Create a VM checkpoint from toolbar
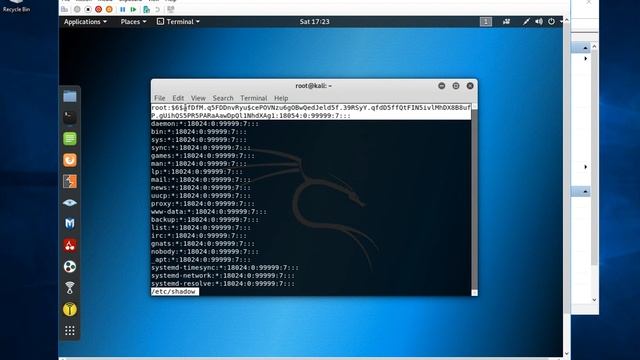This screenshot has width=640, height=360. 147,9
